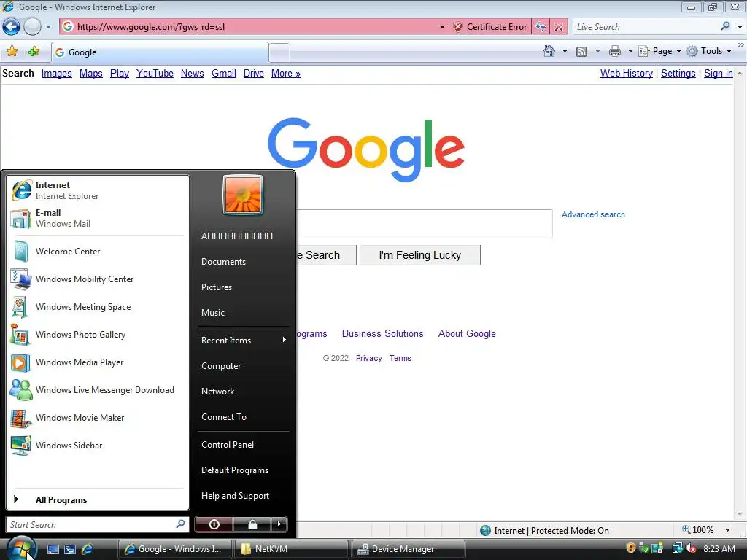Click the Add to Favorites icon
This screenshot has width=747, height=560.
[34, 52]
